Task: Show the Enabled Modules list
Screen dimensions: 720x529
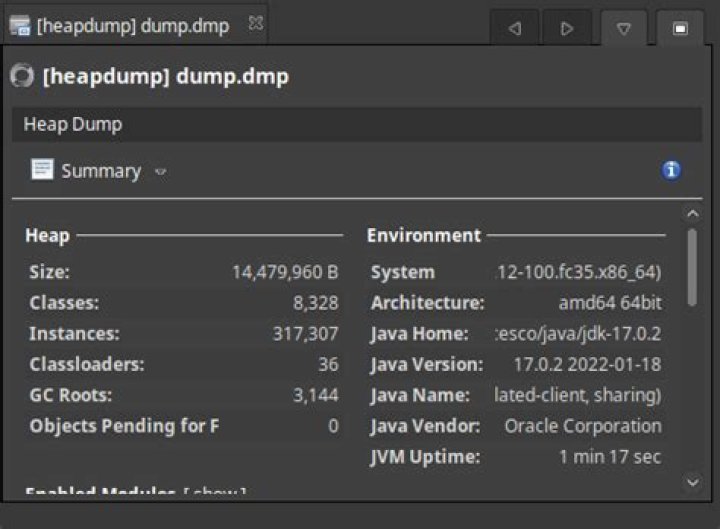Action: click(x=214, y=492)
